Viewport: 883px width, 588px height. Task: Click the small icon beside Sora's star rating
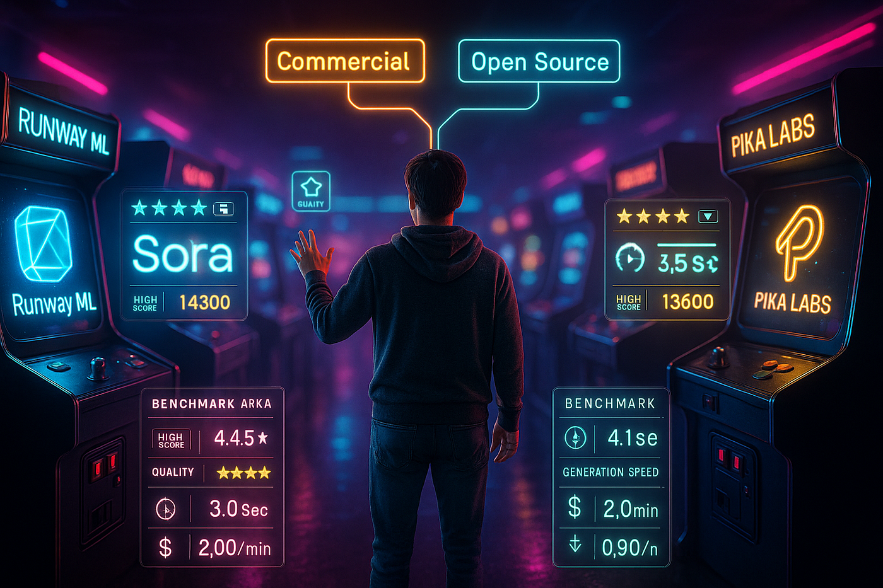pos(224,209)
